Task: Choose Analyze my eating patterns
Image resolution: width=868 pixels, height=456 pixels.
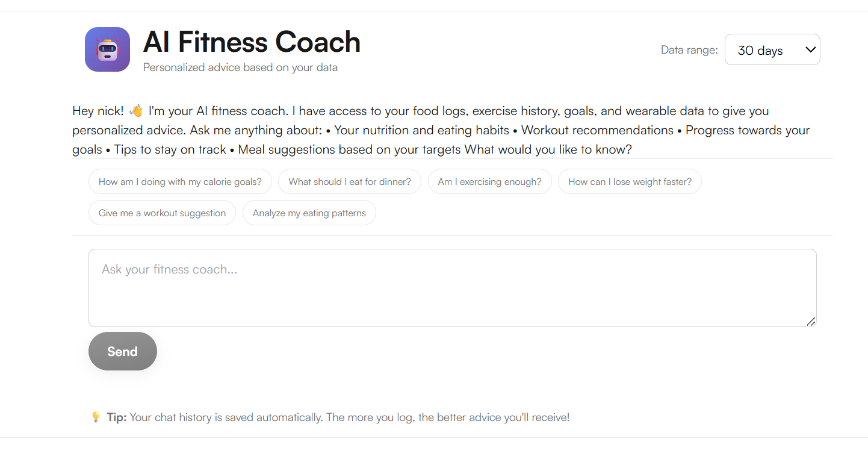Action: [x=309, y=213]
